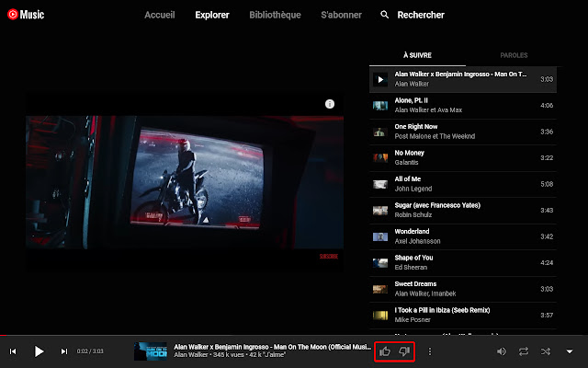Open the video info icon
The height and width of the screenshot is (368, 588).
330,104
